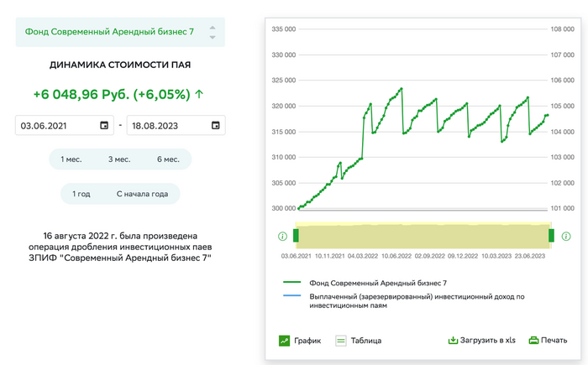Click the download icon beside Загрузить в xls
The image size is (588, 365).
(453, 341)
